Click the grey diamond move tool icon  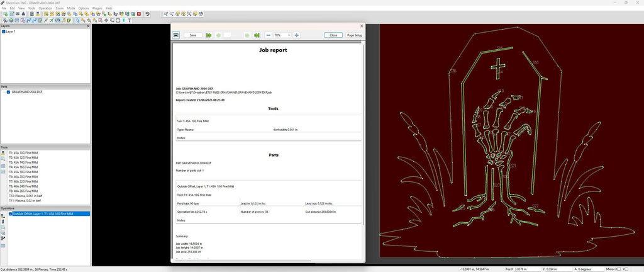click(x=106, y=20)
